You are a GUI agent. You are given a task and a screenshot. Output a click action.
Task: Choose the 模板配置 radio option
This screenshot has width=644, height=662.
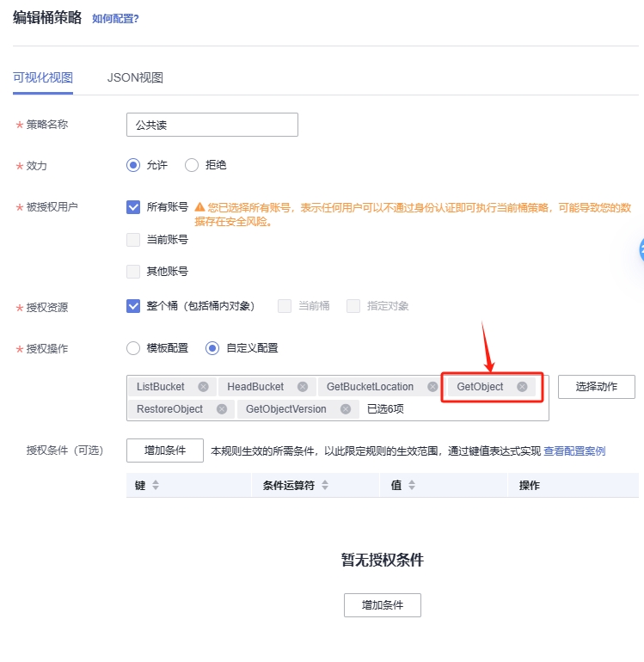pos(133,348)
